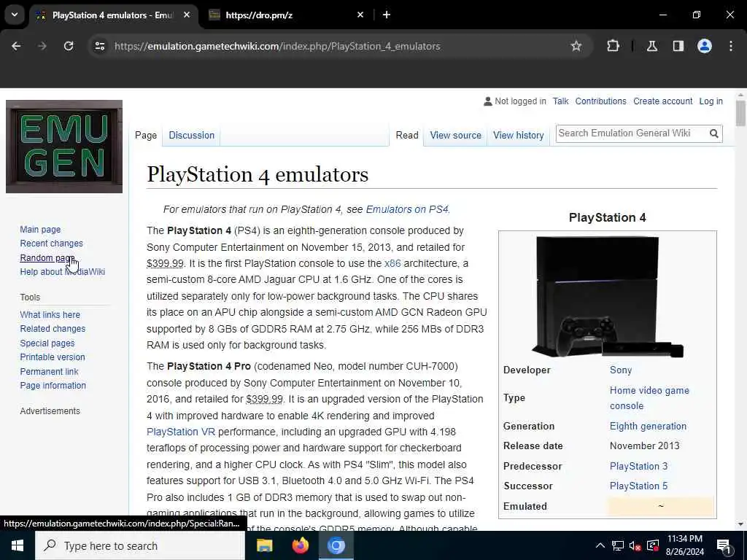Open site information icon in address bar

click(99, 46)
